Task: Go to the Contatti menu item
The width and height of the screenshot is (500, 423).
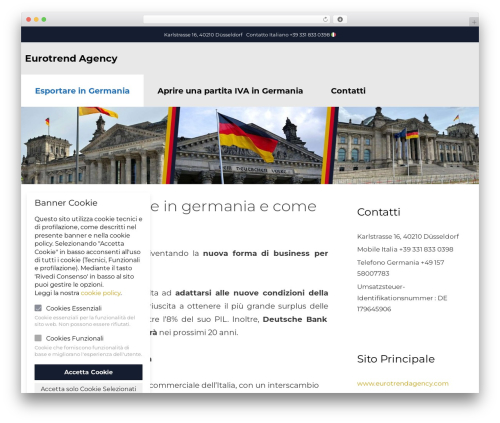Action: pyautogui.click(x=348, y=91)
